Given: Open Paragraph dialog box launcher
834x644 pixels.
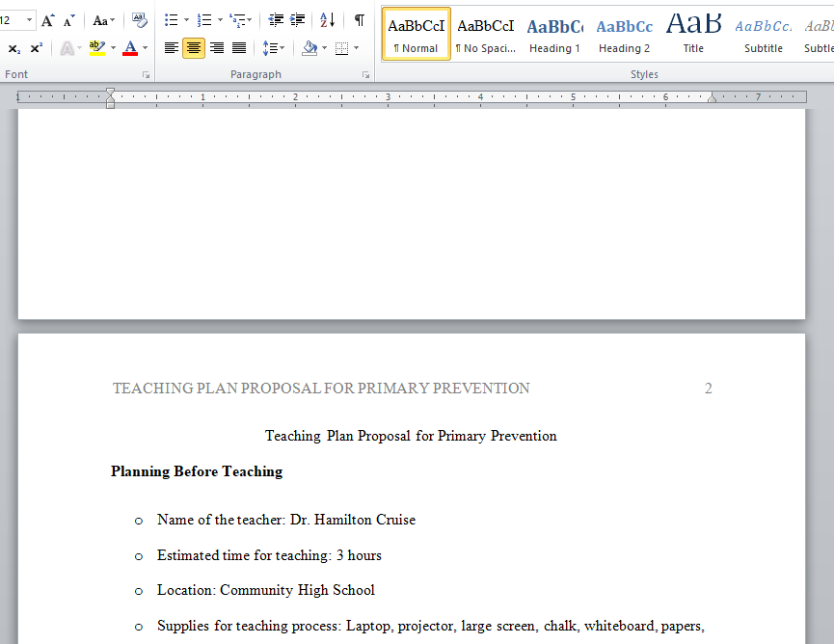Looking at the screenshot, I should (x=366, y=75).
